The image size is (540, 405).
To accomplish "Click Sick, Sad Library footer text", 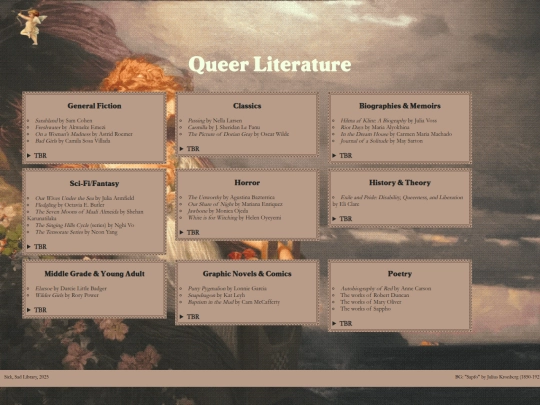I will (x=27, y=377).
